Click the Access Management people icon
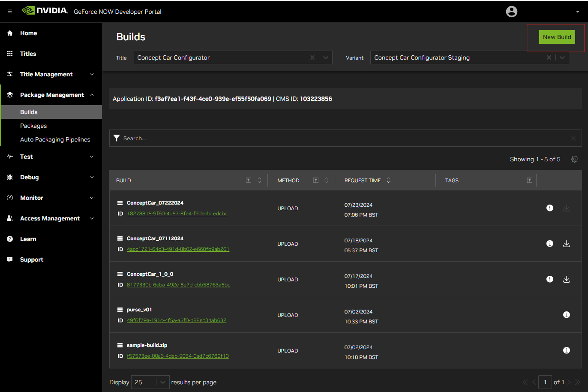The width and height of the screenshot is (588, 392). pyautogui.click(x=10, y=218)
